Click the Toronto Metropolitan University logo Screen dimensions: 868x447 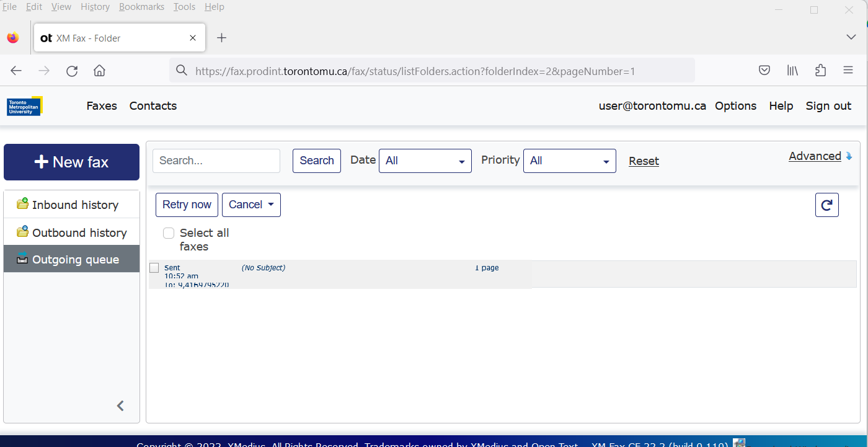click(x=24, y=106)
